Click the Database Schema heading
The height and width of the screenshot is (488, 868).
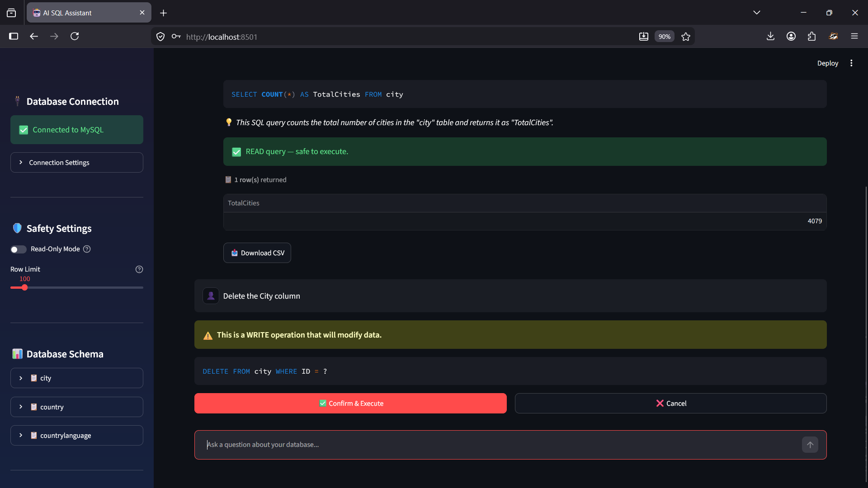pyautogui.click(x=65, y=354)
